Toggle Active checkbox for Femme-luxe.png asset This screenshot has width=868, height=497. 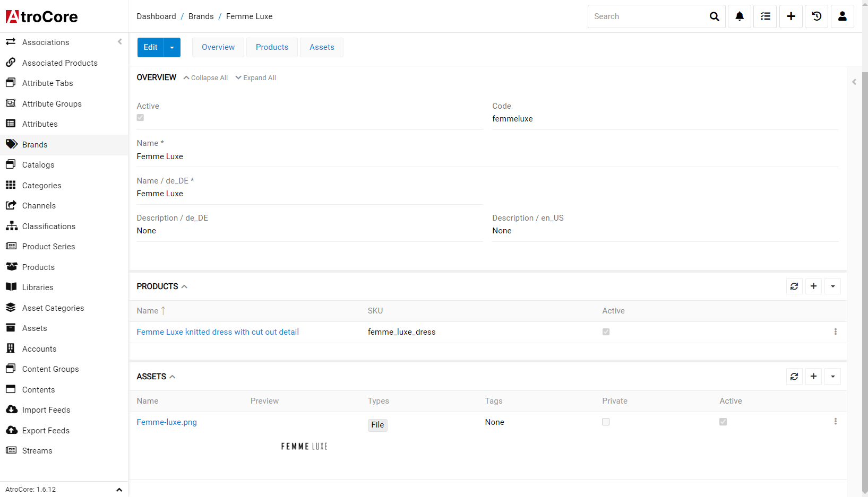(723, 422)
